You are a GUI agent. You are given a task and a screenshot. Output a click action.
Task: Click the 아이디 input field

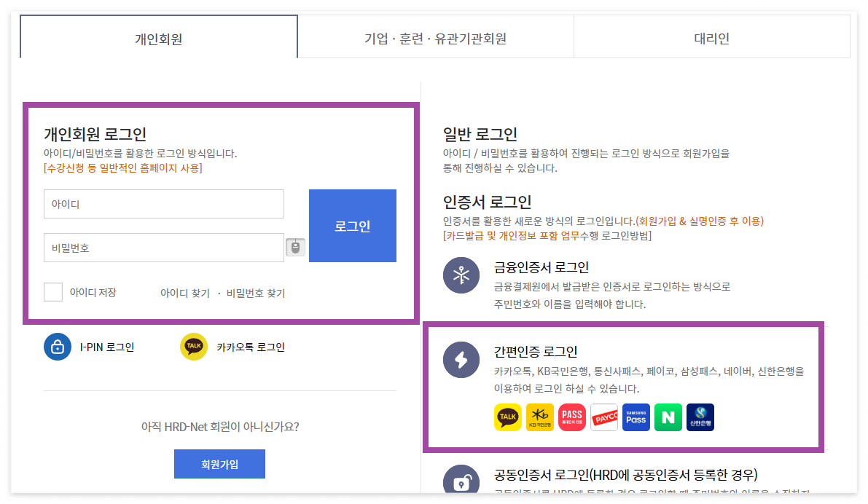(163, 204)
